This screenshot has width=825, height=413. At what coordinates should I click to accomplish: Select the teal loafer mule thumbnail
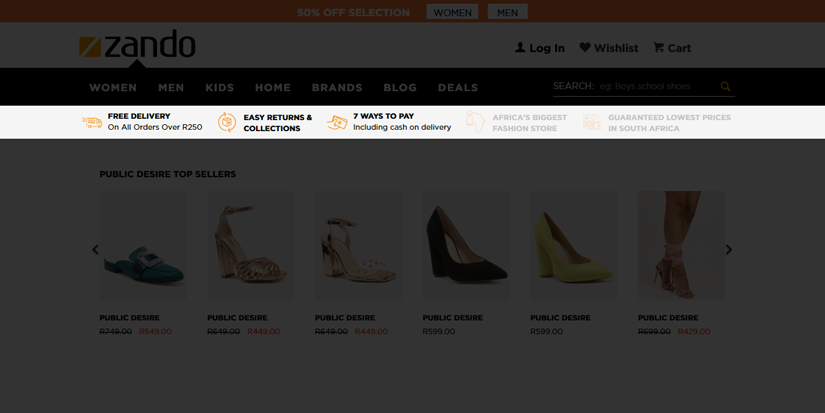click(143, 246)
